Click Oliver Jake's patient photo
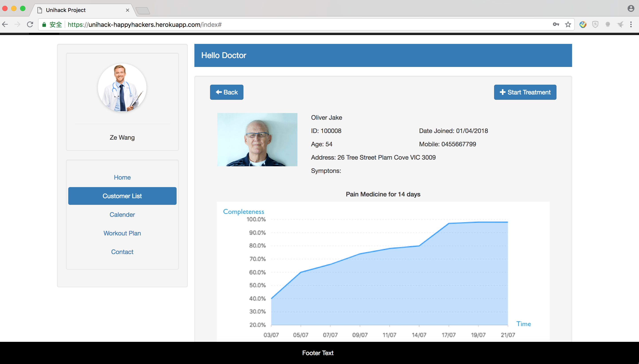This screenshot has width=639, height=364. pos(257,139)
